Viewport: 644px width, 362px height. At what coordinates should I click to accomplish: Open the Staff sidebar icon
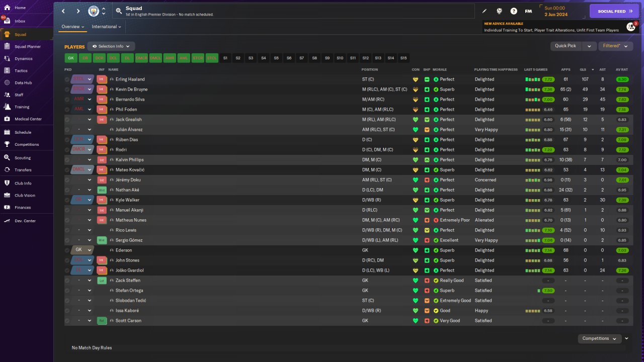[7, 95]
